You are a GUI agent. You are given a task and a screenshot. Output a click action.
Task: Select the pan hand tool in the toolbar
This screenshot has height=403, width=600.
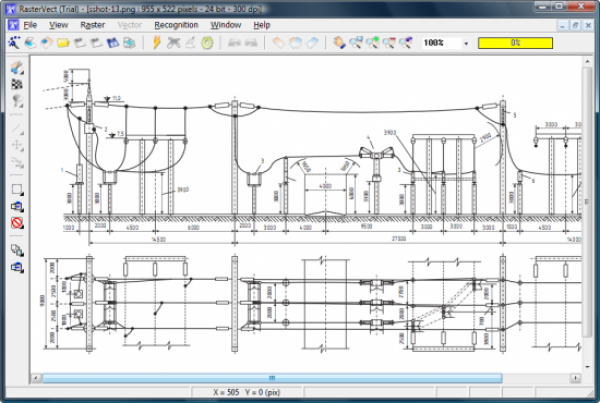339,43
